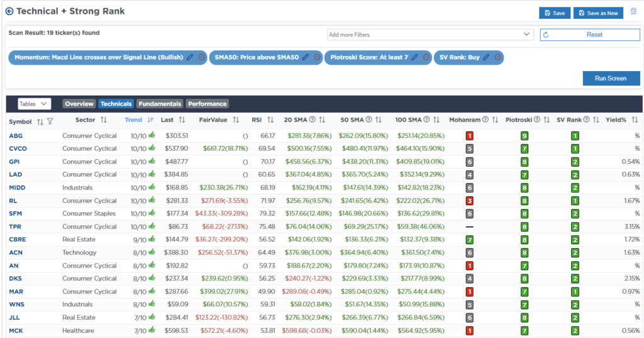The image size is (644, 338).
Task: Sort by Mohanram column arrows
Action: point(496,120)
